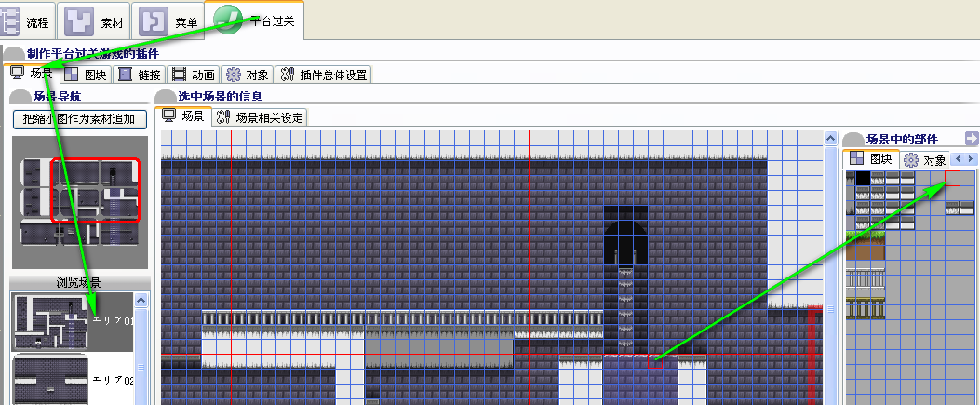
Task: Select the 场景 tab beside 场景相关设定
Action: 183,116
